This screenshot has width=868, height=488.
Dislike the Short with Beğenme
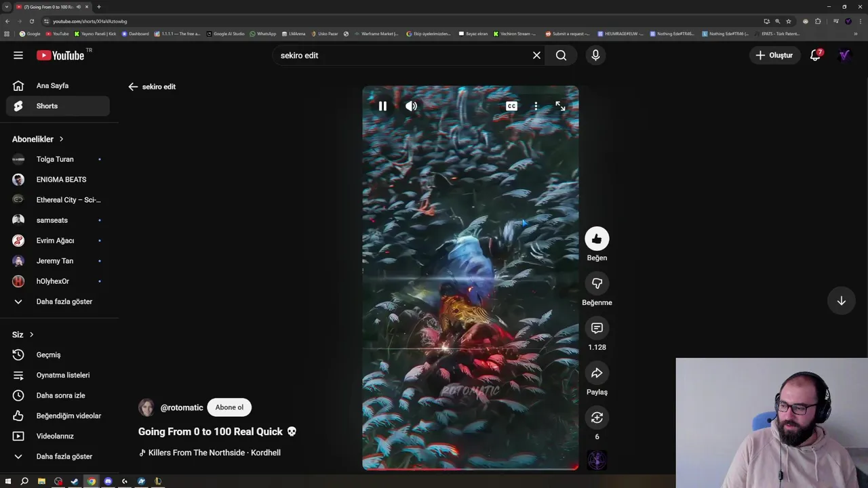pos(597,283)
